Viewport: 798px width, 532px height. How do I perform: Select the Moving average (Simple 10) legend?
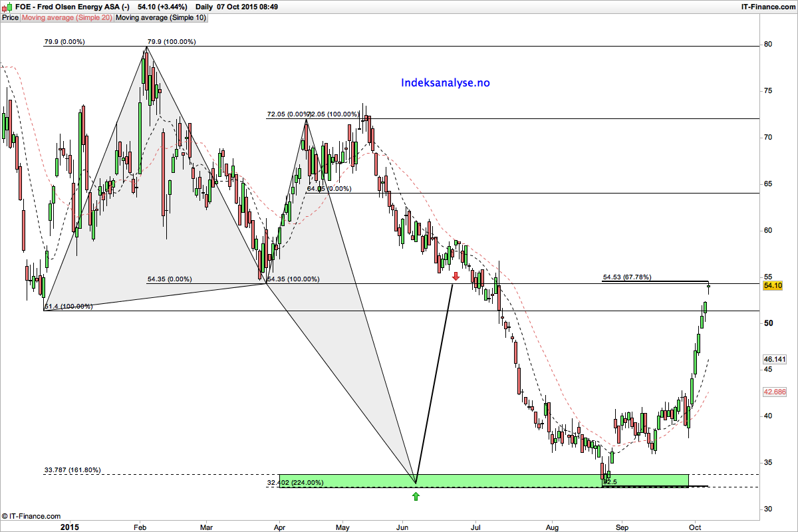[160, 17]
